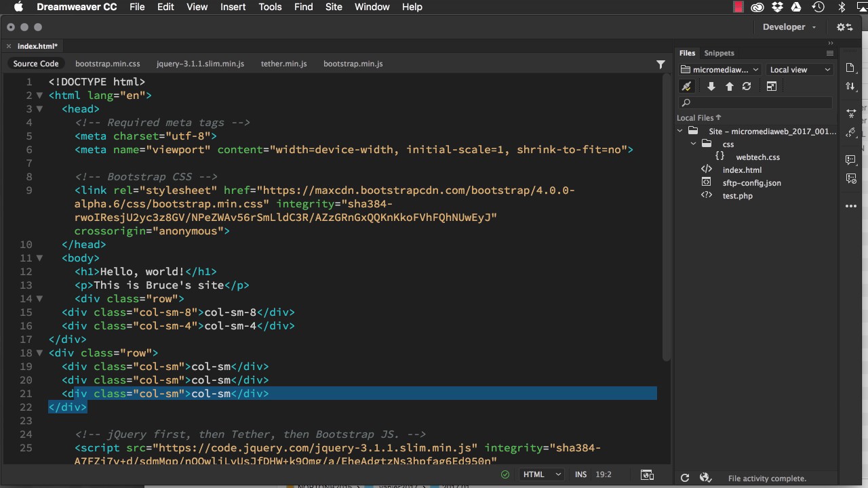Open the Apple menu
868x488 pixels.
click(18, 7)
